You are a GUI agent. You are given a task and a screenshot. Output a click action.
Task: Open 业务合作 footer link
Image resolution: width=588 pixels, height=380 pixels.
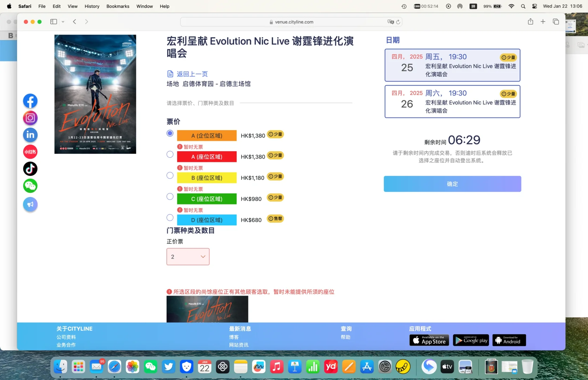tap(66, 345)
